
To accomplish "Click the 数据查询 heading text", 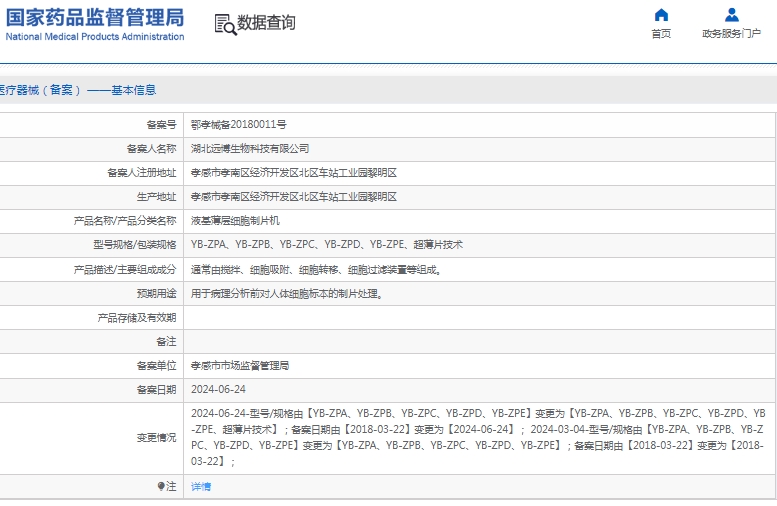I will coord(266,23).
